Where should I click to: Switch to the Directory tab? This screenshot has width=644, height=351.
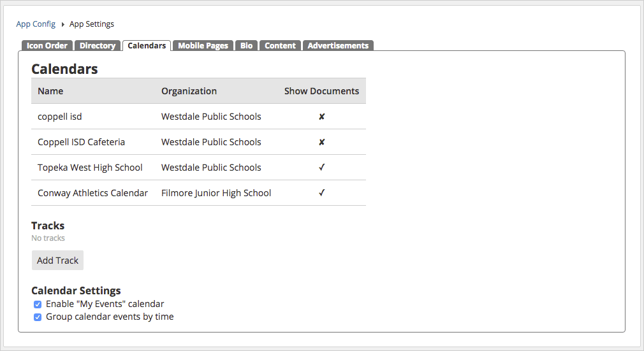(x=98, y=46)
